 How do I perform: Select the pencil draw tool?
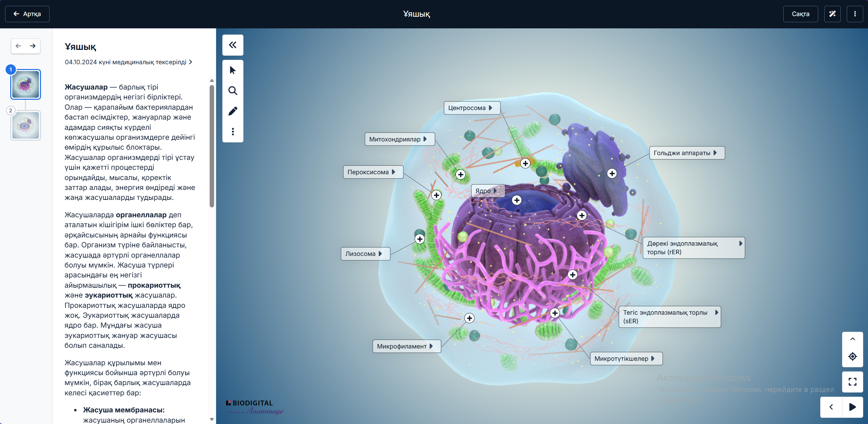point(233,111)
